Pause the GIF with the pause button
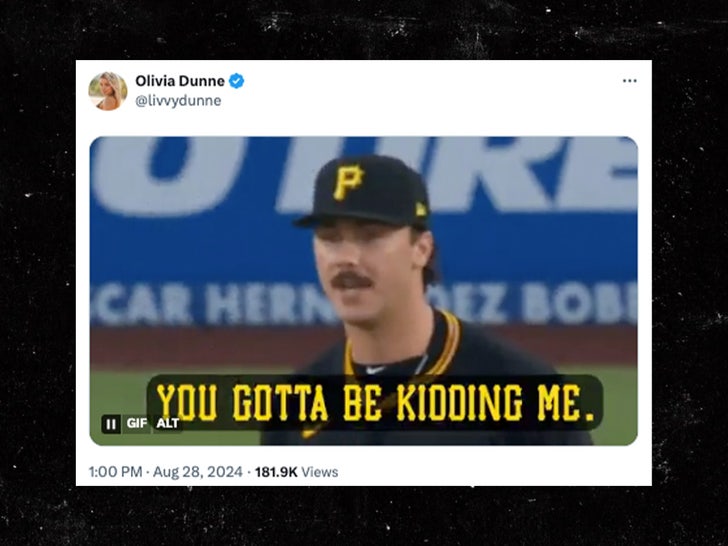The image size is (728, 546). click(x=111, y=423)
